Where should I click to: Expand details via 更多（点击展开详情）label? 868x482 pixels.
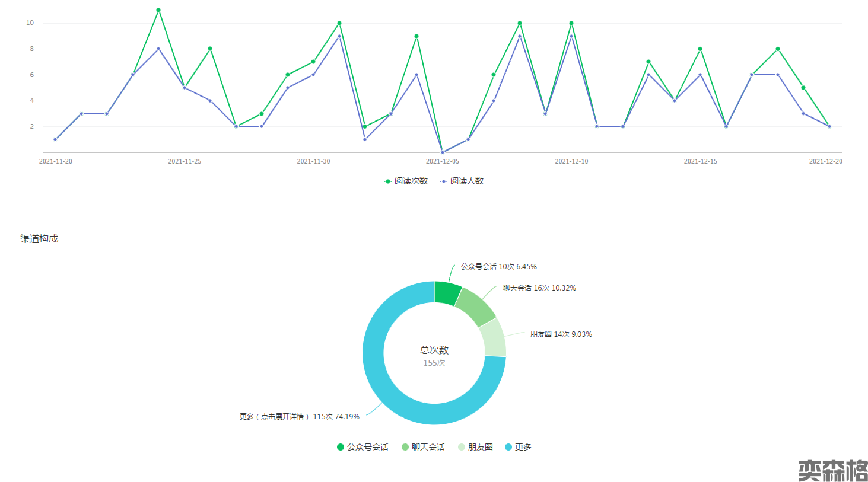point(299,417)
